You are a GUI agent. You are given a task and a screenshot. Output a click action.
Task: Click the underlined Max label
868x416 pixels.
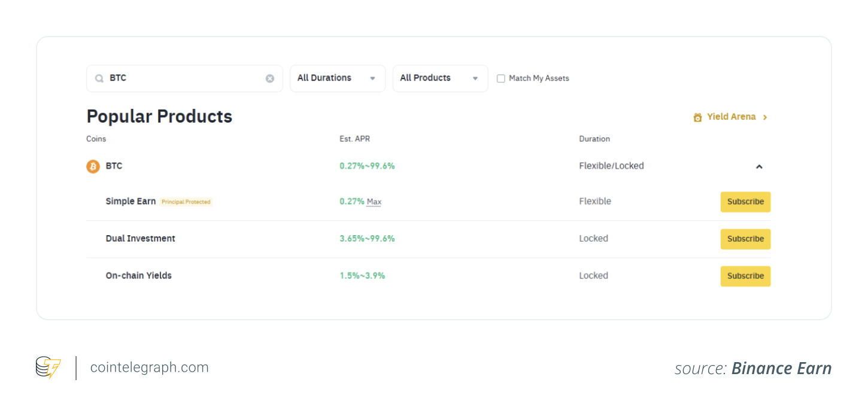point(374,202)
